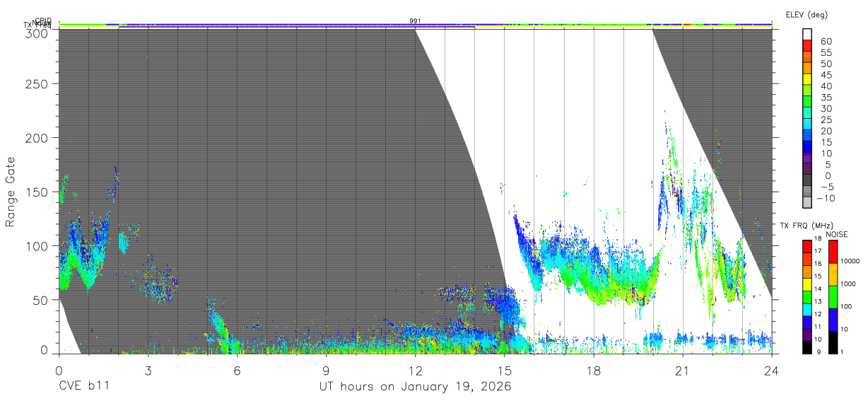The width and height of the screenshot is (868, 401).
Task: Click the 'NOISE' legend title
Action: 838,234
